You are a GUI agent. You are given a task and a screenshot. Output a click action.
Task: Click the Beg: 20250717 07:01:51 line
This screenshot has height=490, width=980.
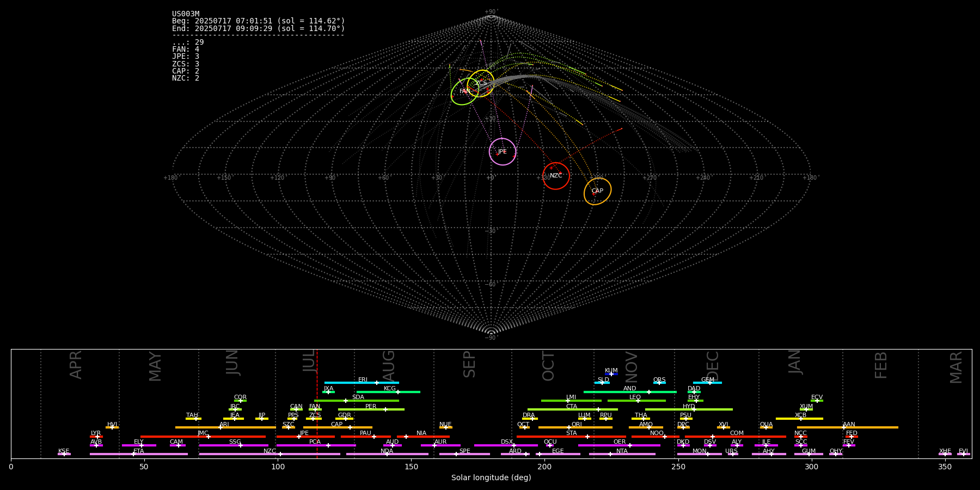point(259,21)
